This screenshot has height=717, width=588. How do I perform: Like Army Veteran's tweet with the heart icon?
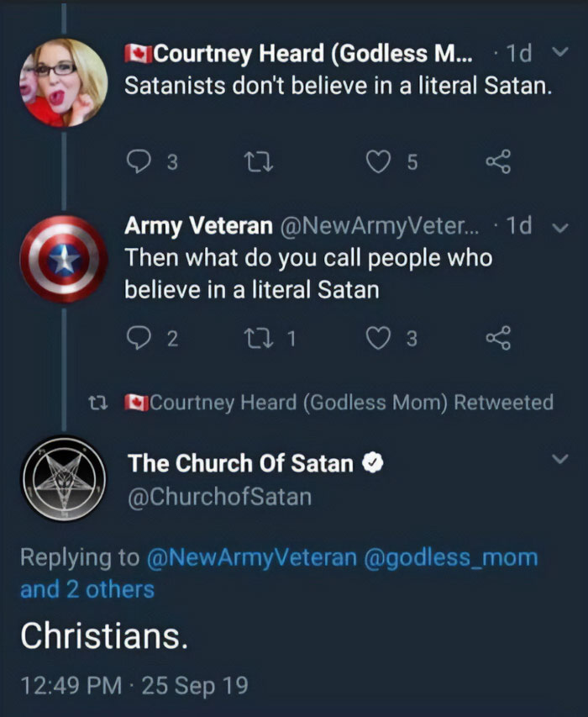pos(379,336)
